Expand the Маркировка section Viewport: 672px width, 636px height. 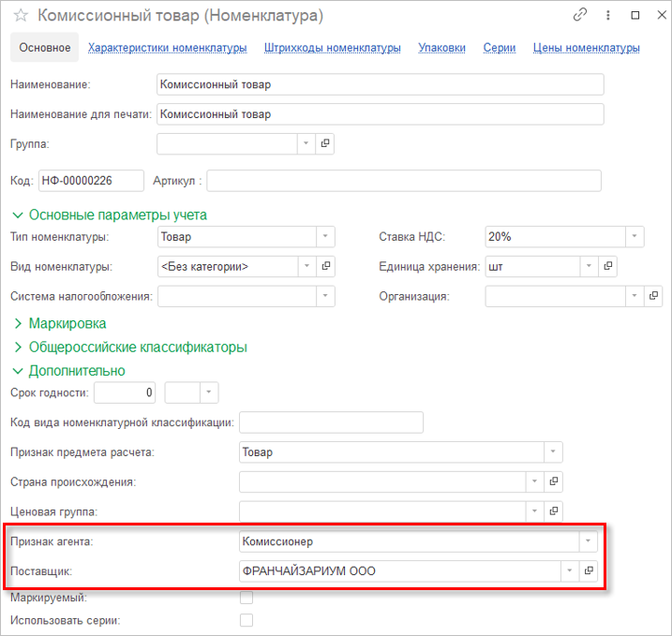[67, 323]
